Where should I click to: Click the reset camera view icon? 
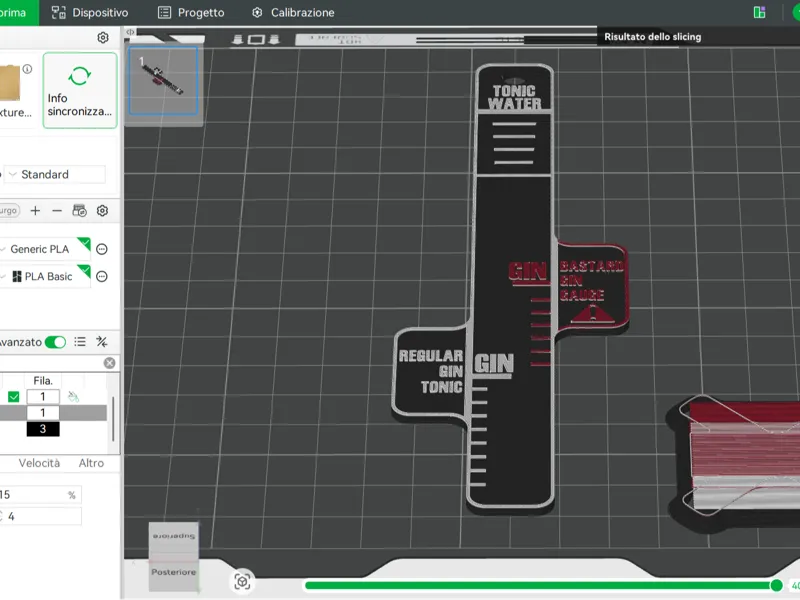point(242,582)
